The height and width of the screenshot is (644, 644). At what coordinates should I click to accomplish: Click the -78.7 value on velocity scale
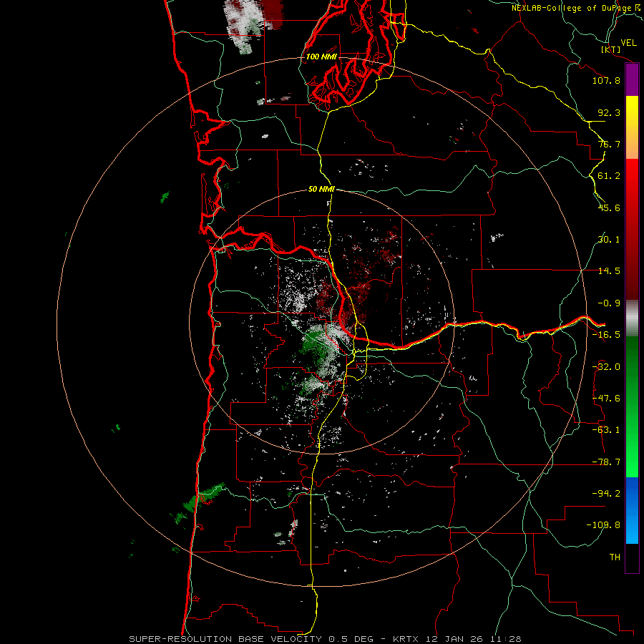(x=606, y=462)
